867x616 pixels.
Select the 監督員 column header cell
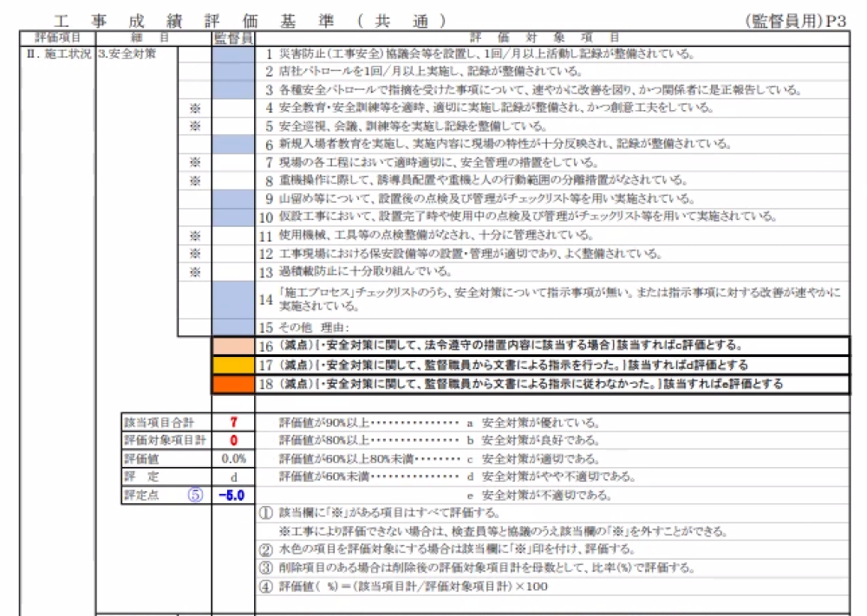pyautogui.click(x=233, y=38)
